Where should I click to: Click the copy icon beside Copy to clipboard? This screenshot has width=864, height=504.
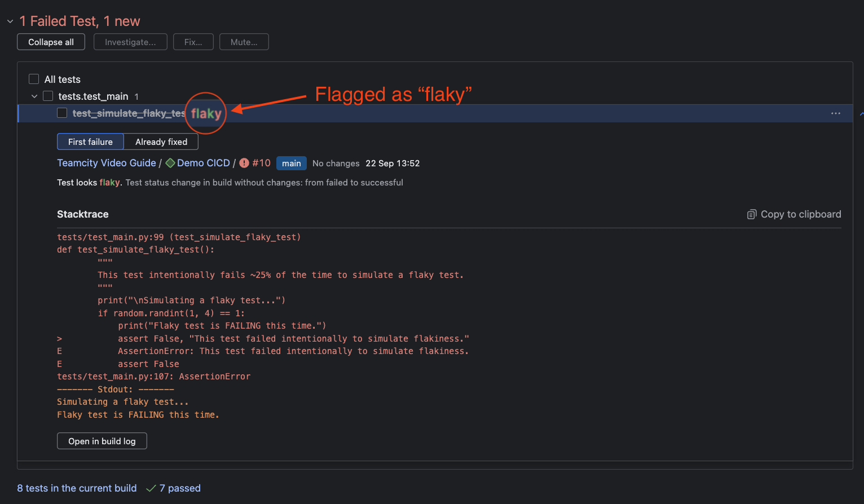coord(751,214)
